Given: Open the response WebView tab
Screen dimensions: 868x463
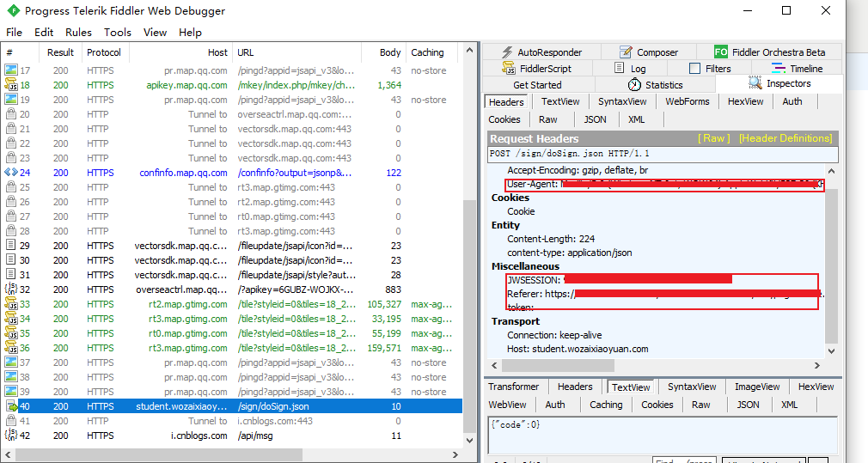Looking at the screenshot, I should pos(507,405).
